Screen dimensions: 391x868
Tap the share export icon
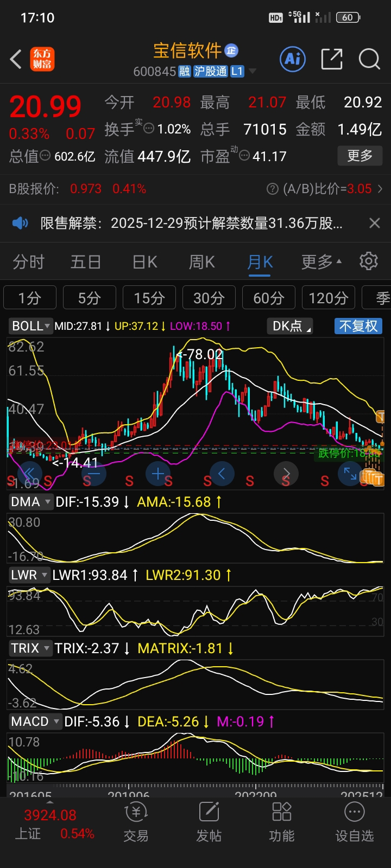[332, 59]
